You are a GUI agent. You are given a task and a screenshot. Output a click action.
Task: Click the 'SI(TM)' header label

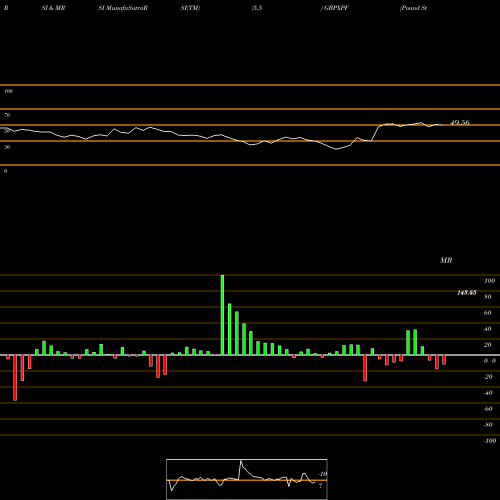(190, 8)
